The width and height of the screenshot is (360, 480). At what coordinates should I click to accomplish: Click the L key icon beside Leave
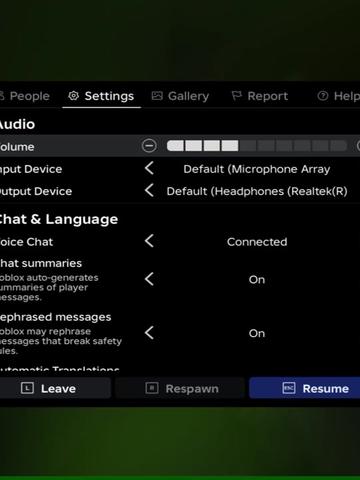(x=27, y=388)
